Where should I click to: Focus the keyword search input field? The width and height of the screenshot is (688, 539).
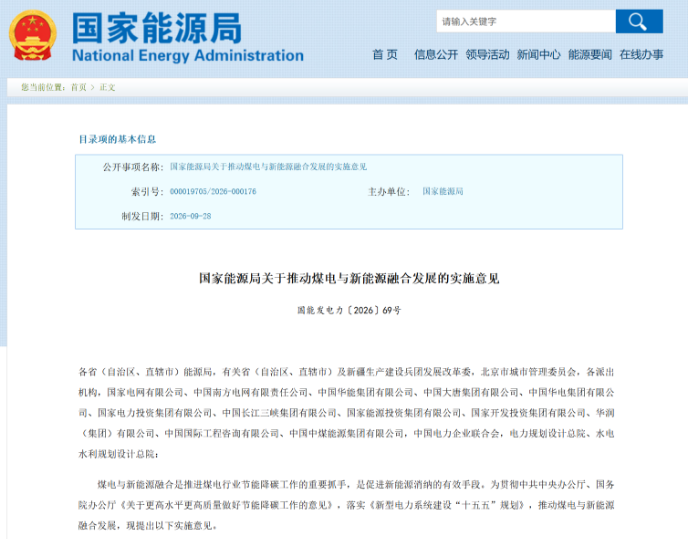[526, 21]
